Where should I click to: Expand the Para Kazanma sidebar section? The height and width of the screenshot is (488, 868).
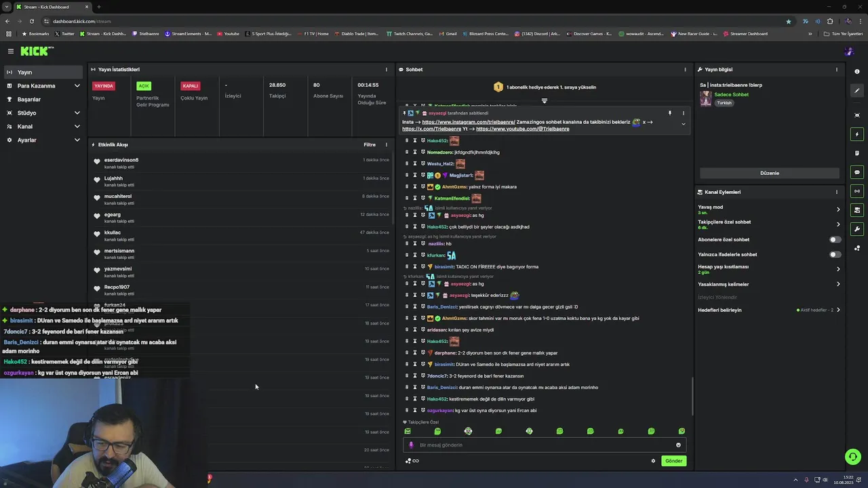click(43, 86)
